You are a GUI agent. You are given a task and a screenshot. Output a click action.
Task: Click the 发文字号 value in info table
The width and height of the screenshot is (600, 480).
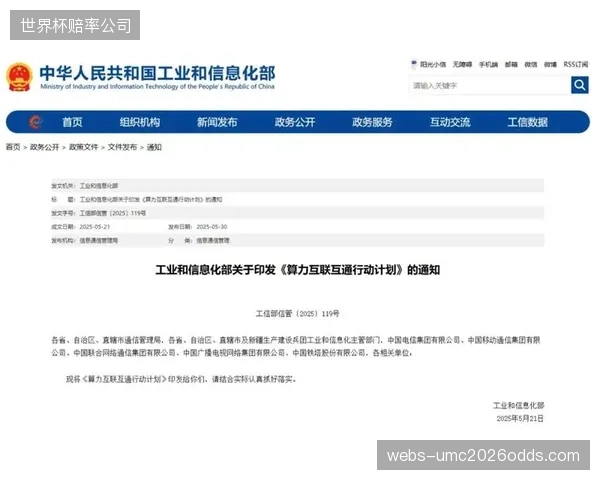click(112, 213)
